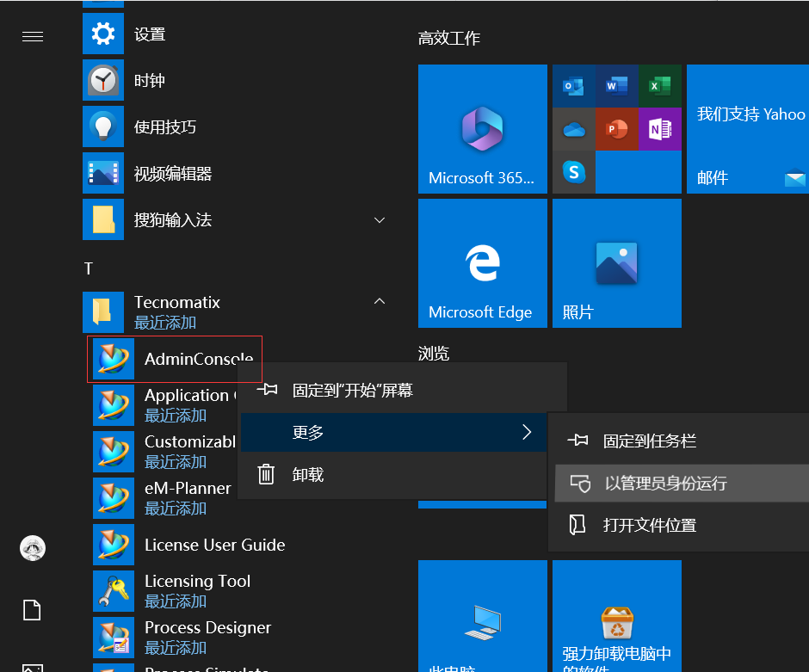This screenshot has width=809, height=672.
Task: Click the 使用技巧 text label
Action: tap(165, 126)
